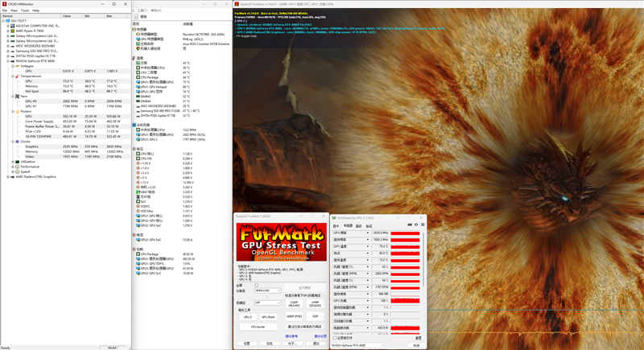Image resolution: width=644 pixels, height=350 pixels.
Task: Click the 电压 voltage section icon
Action: tap(134, 149)
